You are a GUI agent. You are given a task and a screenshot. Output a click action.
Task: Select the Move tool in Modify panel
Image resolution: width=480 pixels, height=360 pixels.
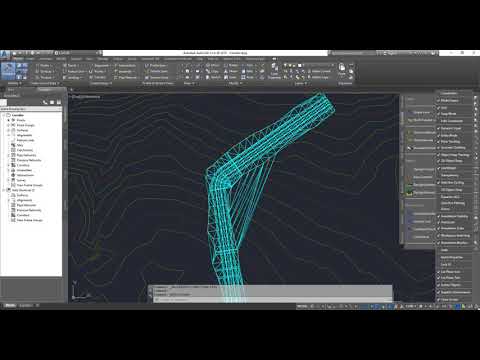[212, 65]
